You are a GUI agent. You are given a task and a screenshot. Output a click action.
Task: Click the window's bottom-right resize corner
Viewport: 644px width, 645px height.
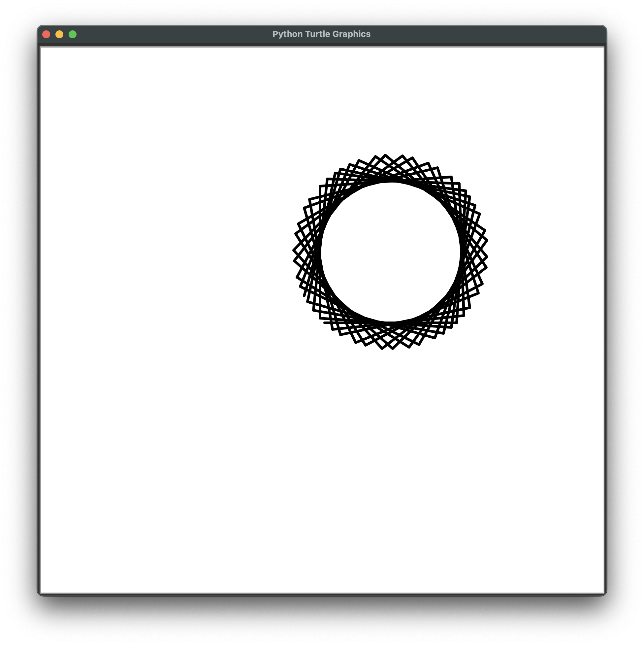tap(605, 594)
